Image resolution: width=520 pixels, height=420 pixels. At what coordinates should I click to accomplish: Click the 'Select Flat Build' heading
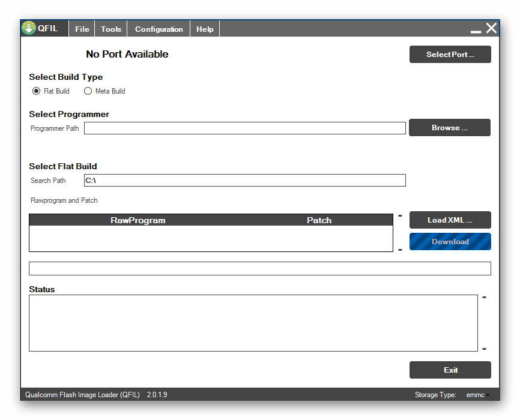click(63, 166)
